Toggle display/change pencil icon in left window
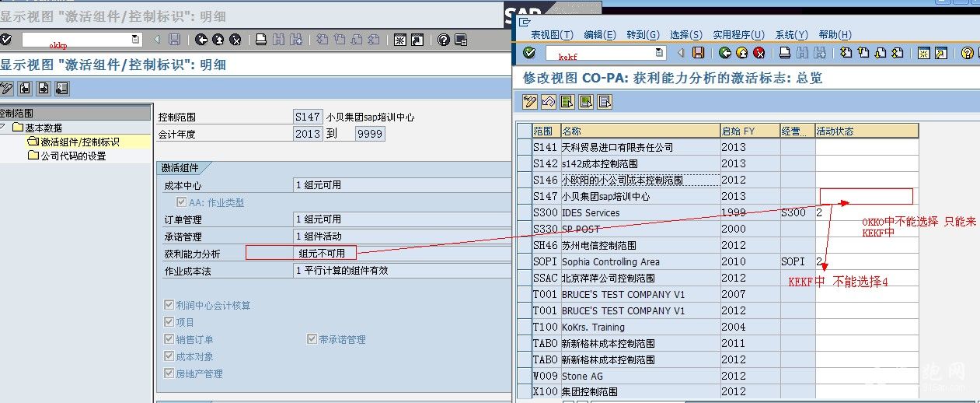The image size is (980, 403). [x=6, y=88]
